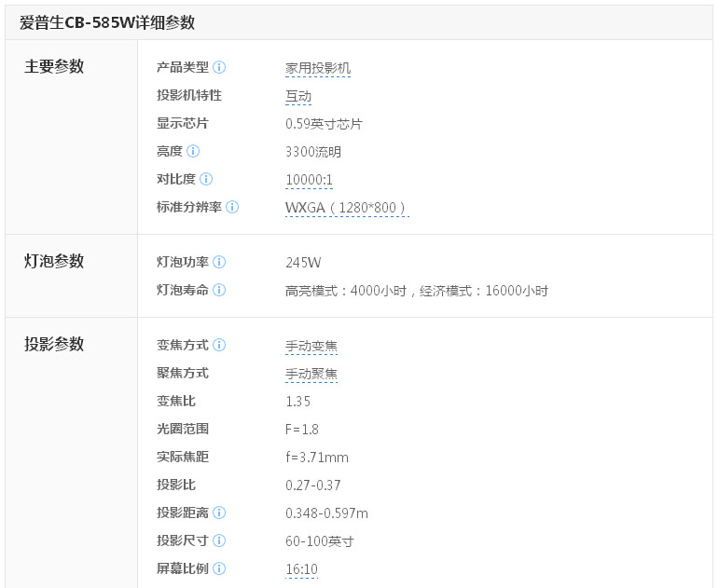Click the 手动聚焦 link
This screenshot has width=719, height=588.
coord(311,374)
